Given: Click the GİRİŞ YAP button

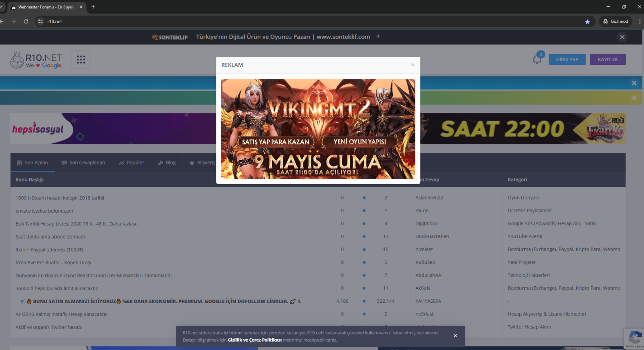Looking at the screenshot, I should (567, 59).
